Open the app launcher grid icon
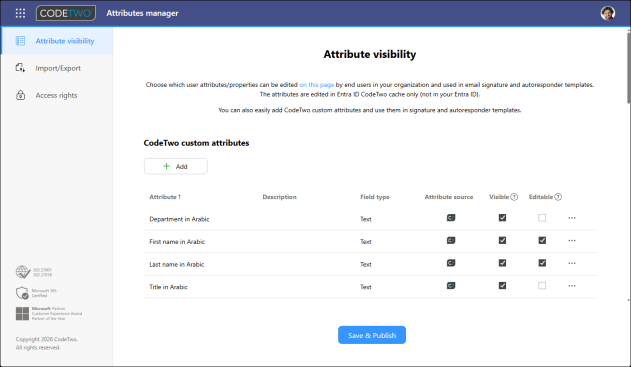The width and height of the screenshot is (631, 367). pyautogui.click(x=20, y=13)
